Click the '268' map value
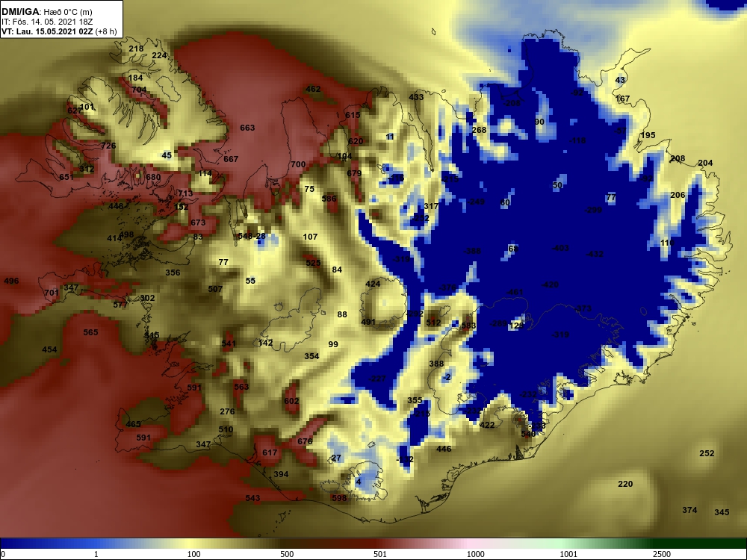 coord(479,130)
